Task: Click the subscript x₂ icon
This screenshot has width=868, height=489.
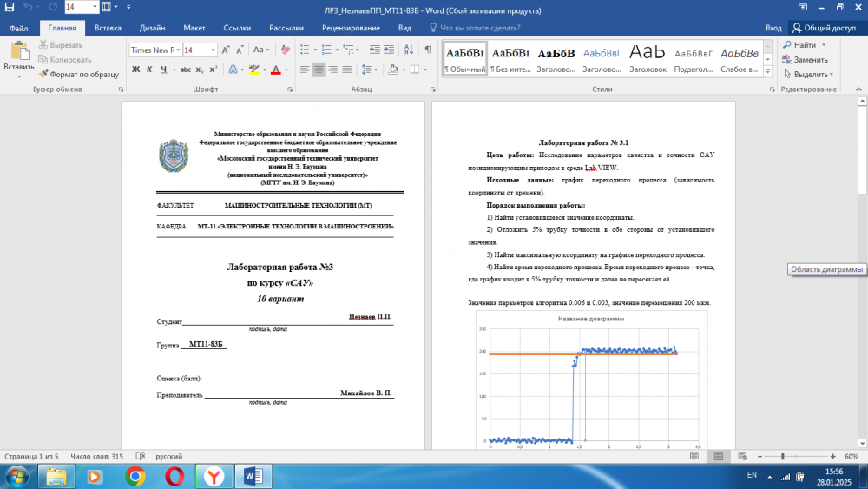Action: tap(200, 69)
